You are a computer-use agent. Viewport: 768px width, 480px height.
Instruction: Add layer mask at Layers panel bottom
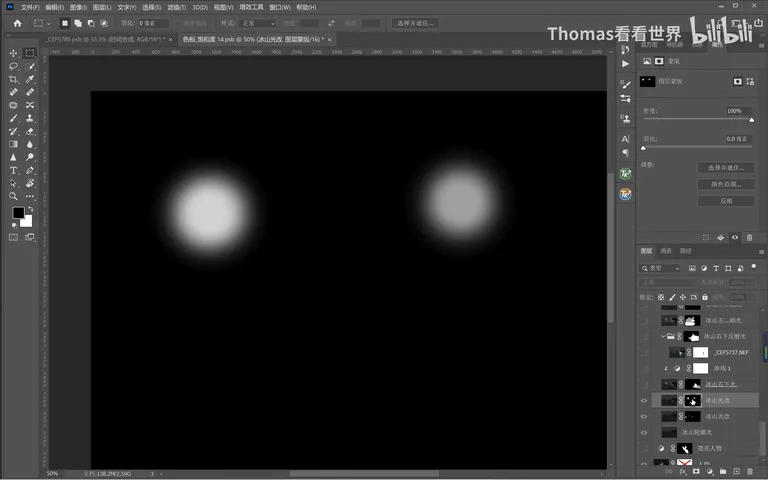coord(696,471)
